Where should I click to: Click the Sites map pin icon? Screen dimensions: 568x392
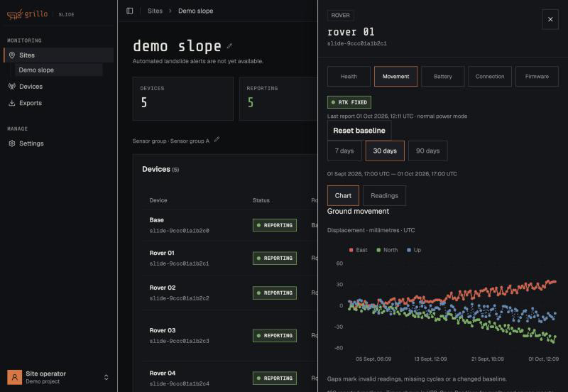click(x=12, y=55)
